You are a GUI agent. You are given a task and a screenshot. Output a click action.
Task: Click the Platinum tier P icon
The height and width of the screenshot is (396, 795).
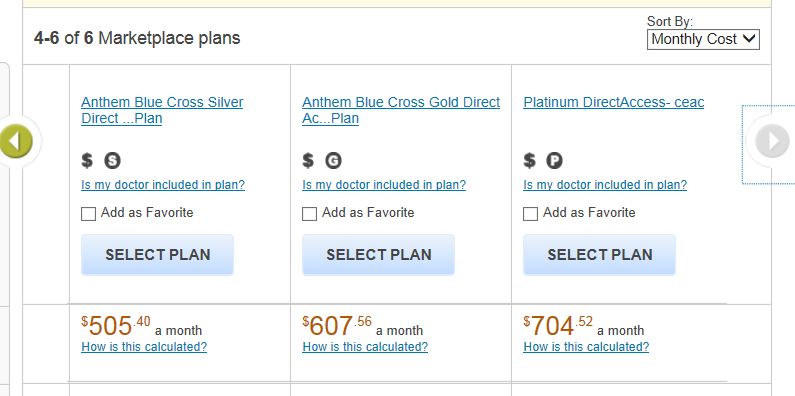point(555,161)
